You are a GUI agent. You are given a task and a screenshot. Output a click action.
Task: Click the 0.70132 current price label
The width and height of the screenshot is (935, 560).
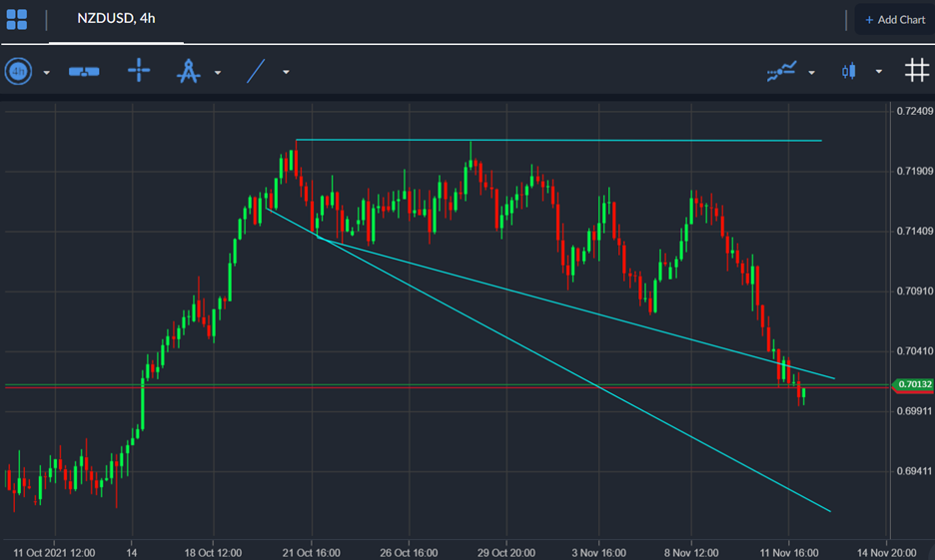pos(913,384)
